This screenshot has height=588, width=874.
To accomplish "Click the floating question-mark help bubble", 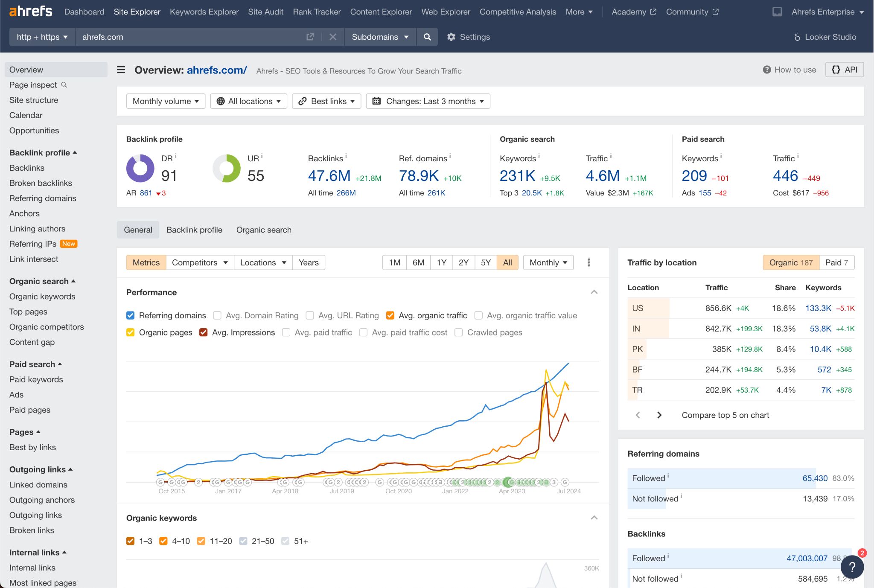I will 852,567.
